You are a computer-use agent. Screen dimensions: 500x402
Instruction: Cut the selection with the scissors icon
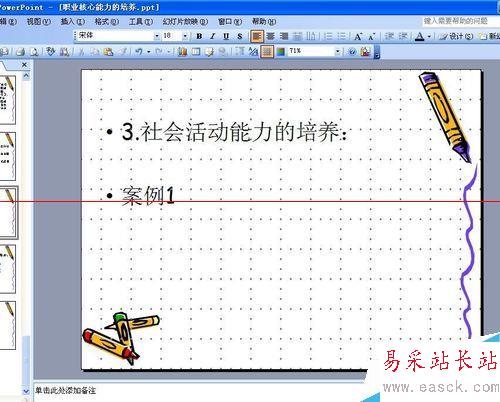(x=82, y=52)
